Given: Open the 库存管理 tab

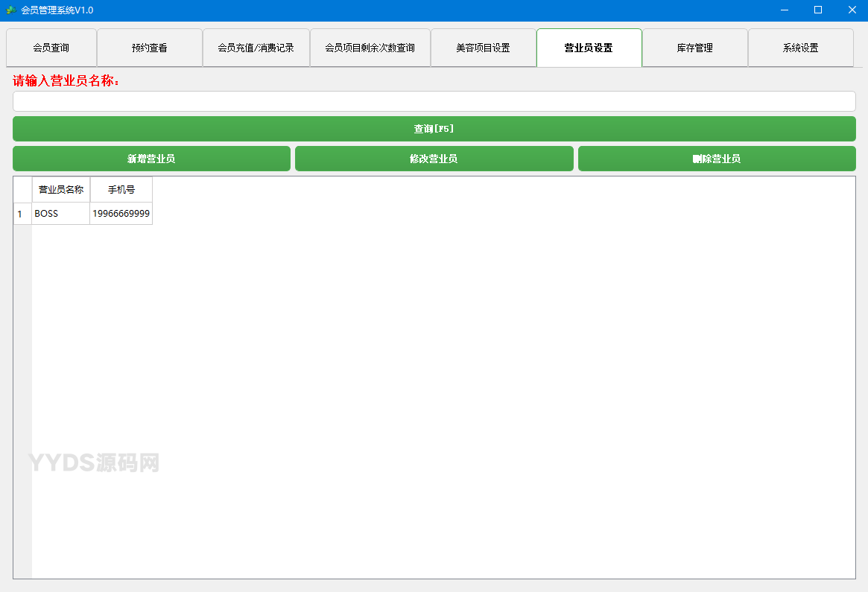Looking at the screenshot, I should coord(694,47).
